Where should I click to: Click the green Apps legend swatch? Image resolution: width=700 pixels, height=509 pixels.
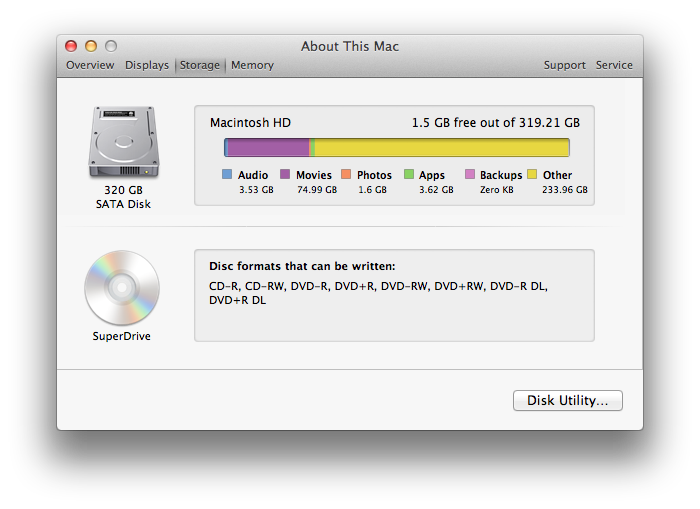pos(408,175)
